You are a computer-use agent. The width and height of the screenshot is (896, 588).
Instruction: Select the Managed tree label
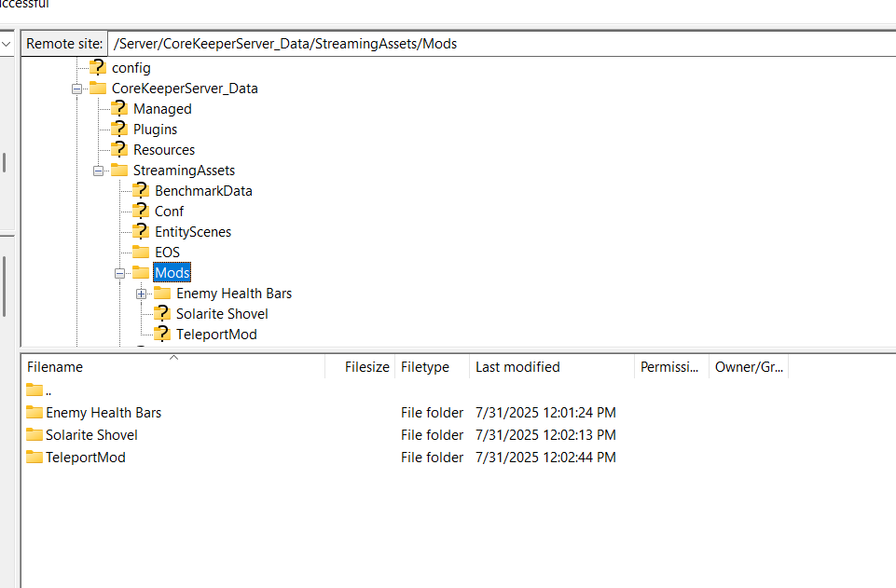tap(162, 109)
